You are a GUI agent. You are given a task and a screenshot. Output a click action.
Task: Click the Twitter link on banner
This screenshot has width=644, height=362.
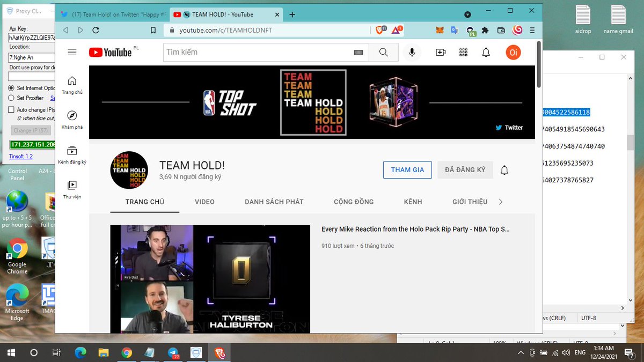509,128
